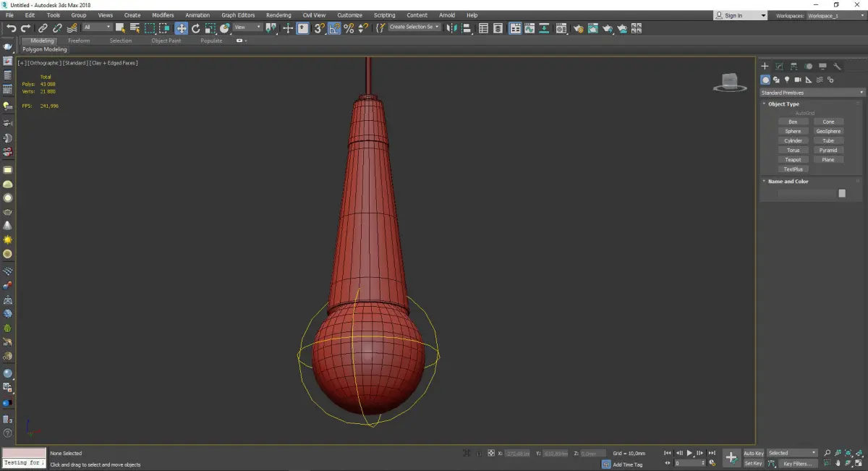Click Zoom Extents All Selected icon

coord(859,453)
